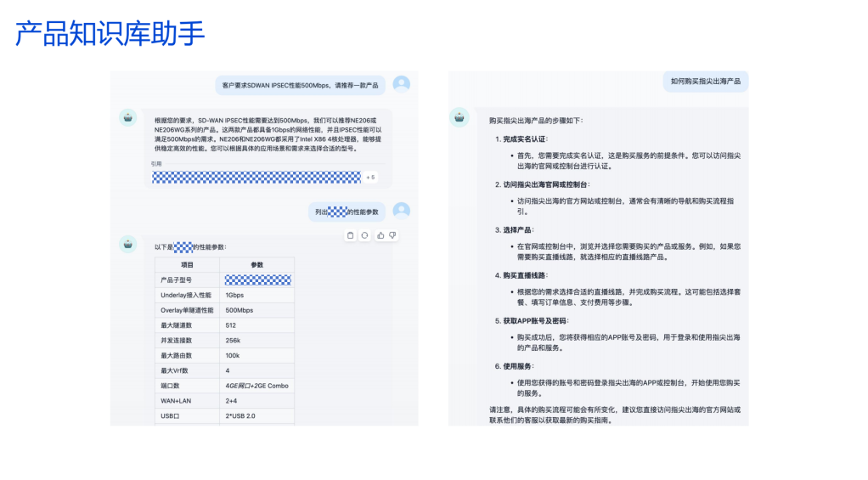The width and height of the screenshot is (868, 480).
Task: Click the Underlay接入性能 row label
Action: (x=185, y=295)
